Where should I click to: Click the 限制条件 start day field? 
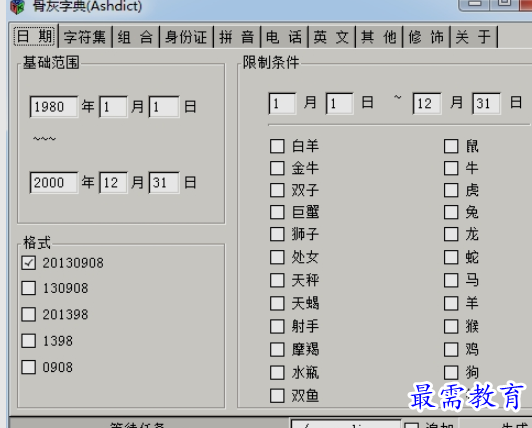339,103
